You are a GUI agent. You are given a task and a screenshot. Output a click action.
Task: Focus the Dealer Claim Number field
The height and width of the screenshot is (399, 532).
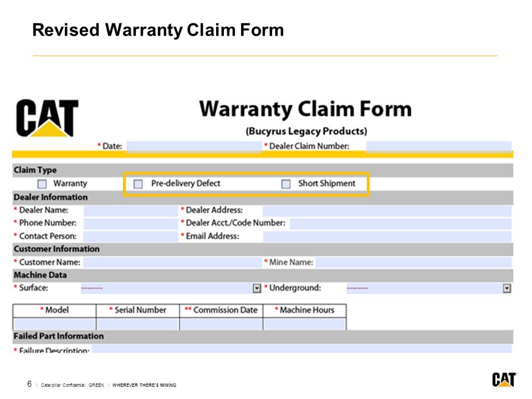click(x=439, y=146)
